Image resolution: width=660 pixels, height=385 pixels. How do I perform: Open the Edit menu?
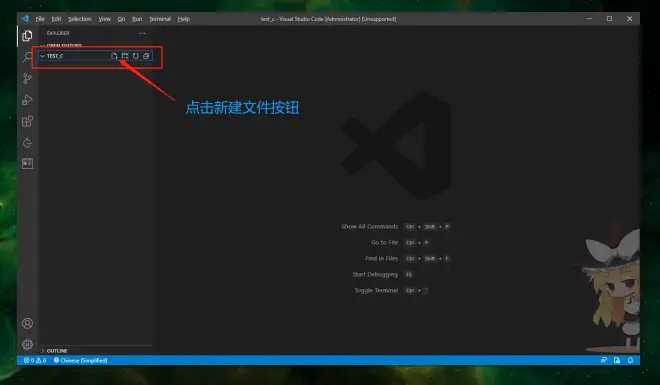56,19
